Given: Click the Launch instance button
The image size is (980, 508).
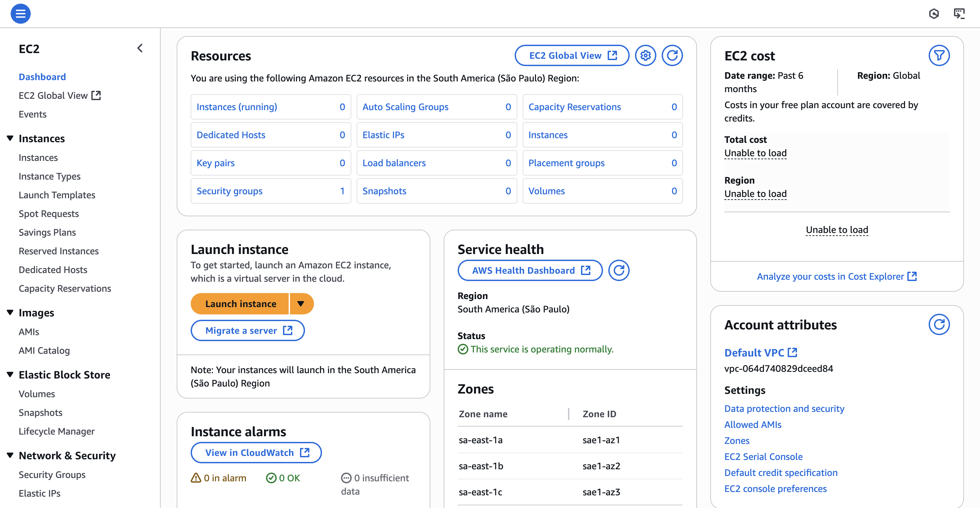Looking at the screenshot, I should 240,303.
